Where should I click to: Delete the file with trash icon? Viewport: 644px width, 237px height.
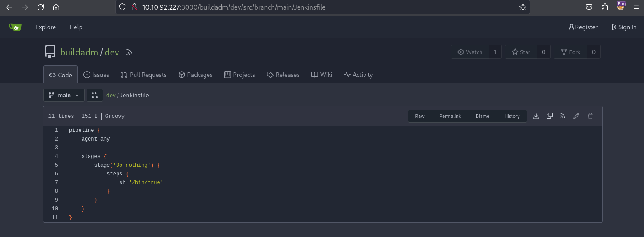click(590, 116)
